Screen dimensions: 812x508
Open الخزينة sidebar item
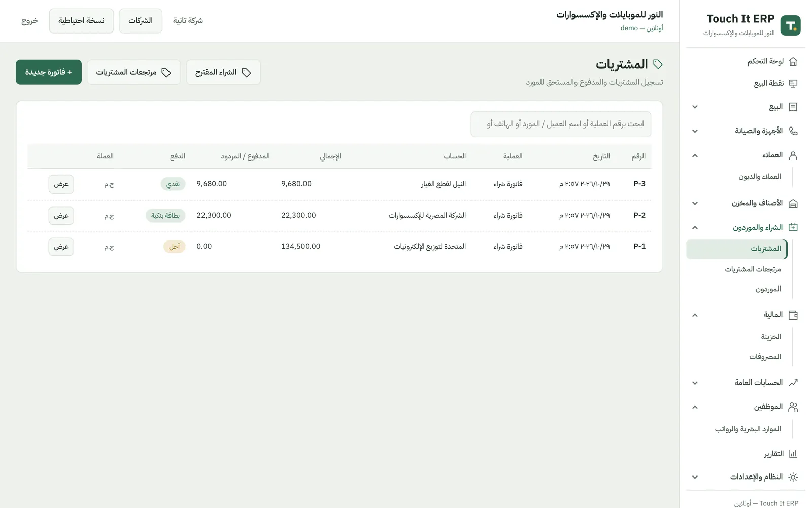(771, 337)
